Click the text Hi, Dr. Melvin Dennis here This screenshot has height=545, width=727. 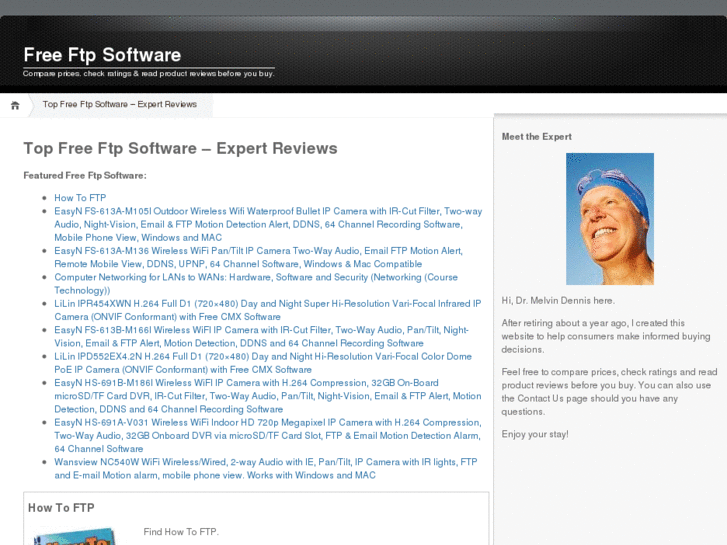click(x=558, y=301)
